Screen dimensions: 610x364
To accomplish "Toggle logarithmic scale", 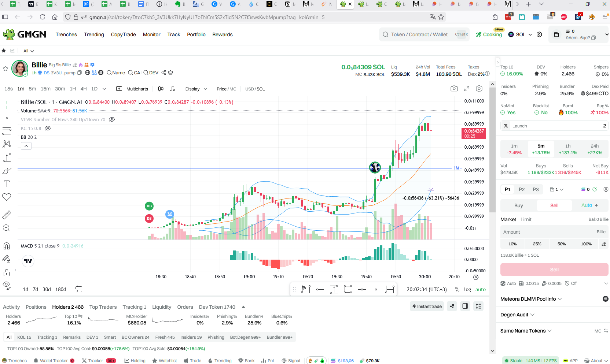I will (x=467, y=289).
